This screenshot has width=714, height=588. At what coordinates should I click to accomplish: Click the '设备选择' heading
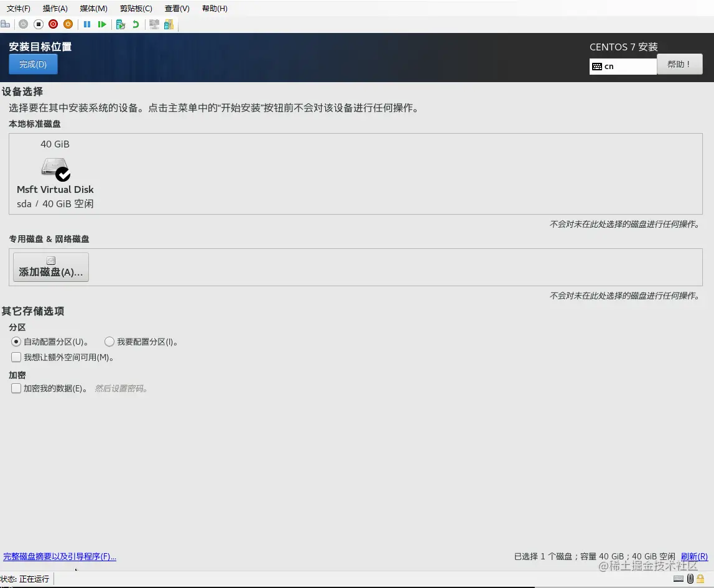point(22,91)
